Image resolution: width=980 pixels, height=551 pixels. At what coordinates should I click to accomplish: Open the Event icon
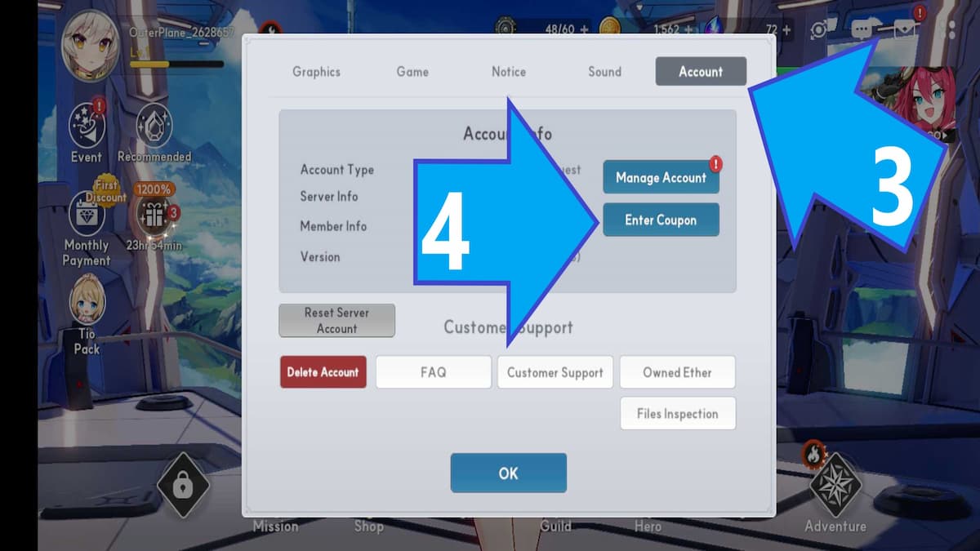87,125
